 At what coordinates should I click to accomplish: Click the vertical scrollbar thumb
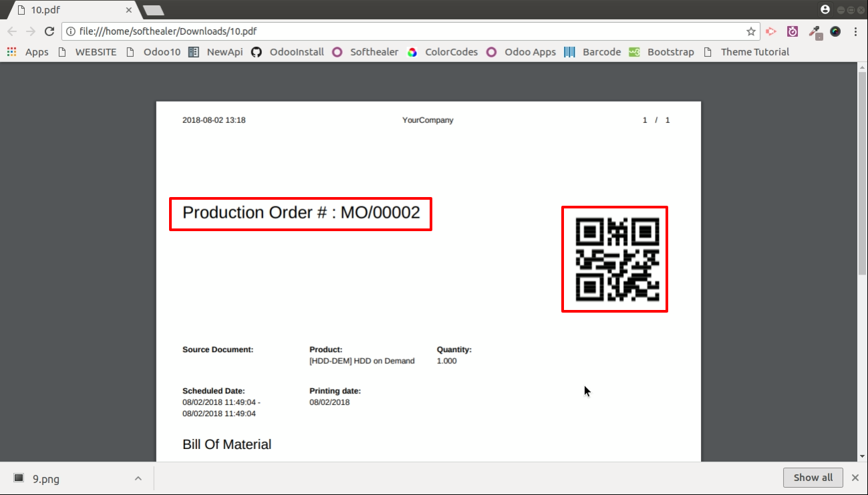click(862, 172)
